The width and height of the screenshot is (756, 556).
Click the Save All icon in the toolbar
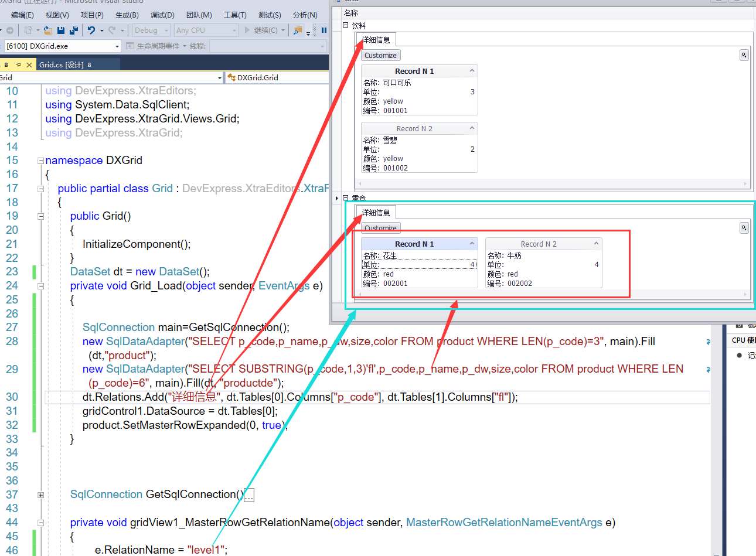pos(74,30)
